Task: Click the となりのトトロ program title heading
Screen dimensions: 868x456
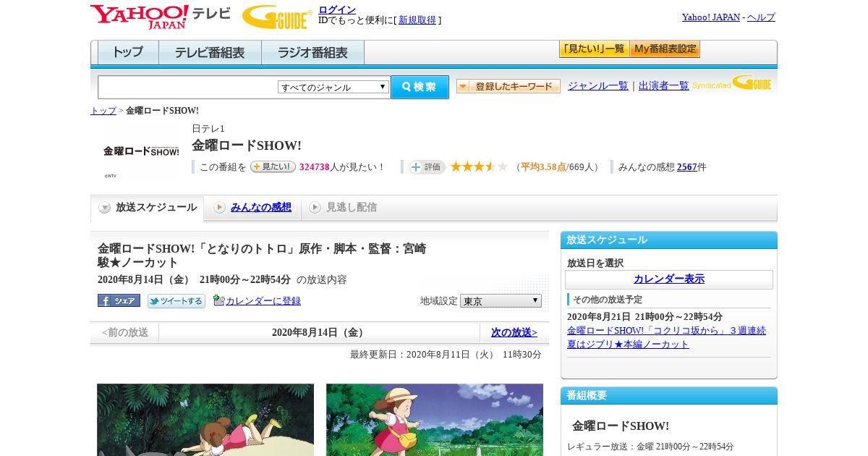Action: point(262,256)
